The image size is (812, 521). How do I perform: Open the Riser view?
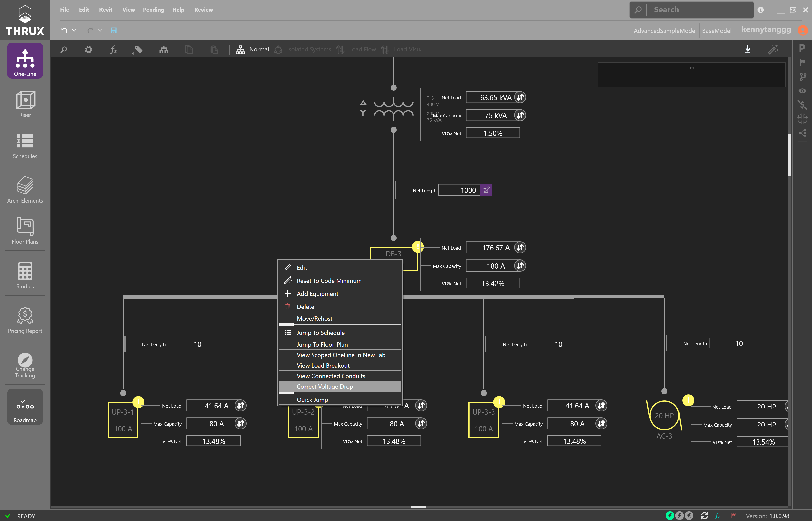click(x=25, y=104)
